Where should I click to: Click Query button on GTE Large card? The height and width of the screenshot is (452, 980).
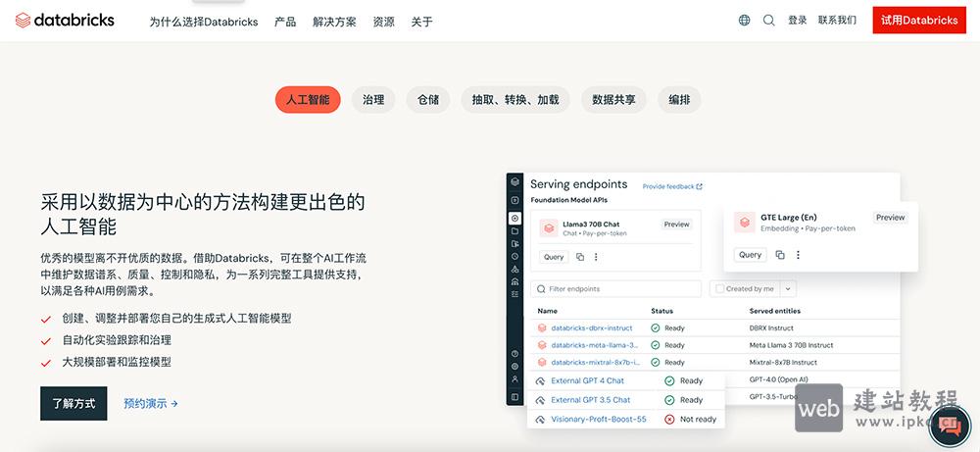[x=750, y=255]
